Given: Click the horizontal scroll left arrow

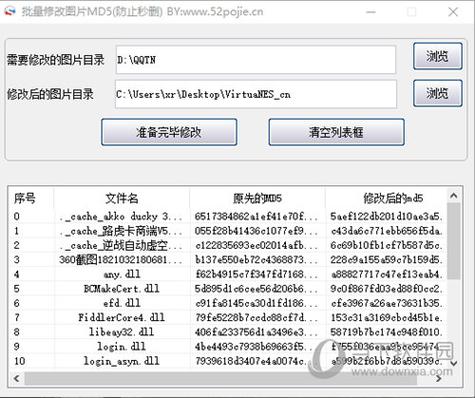Looking at the screenshot, I should (16, 378).
